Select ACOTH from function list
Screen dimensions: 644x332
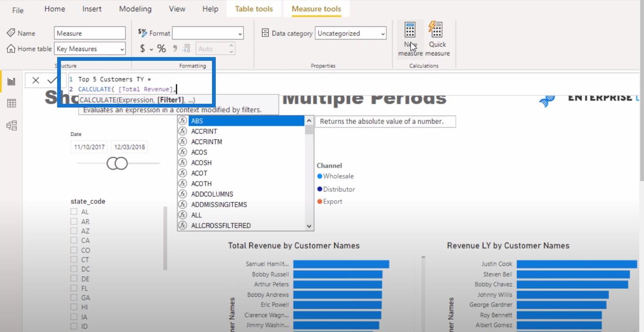pos(201,183)
